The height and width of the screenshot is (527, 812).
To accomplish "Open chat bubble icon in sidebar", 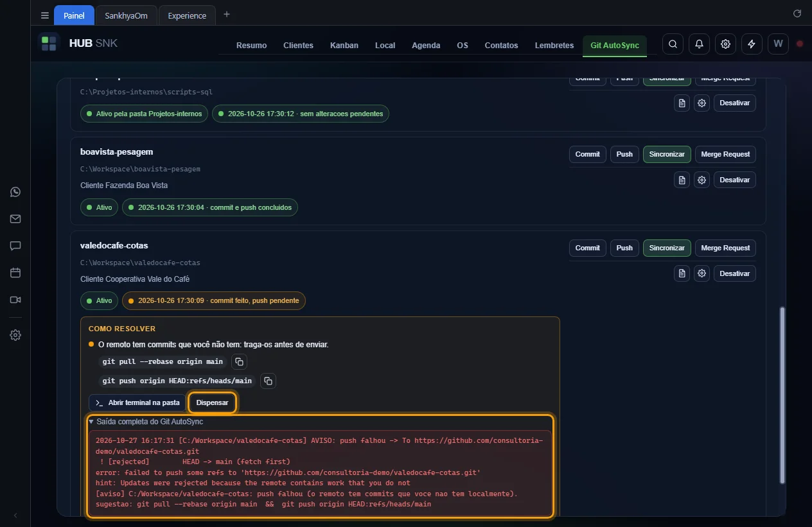I will 15,246.
